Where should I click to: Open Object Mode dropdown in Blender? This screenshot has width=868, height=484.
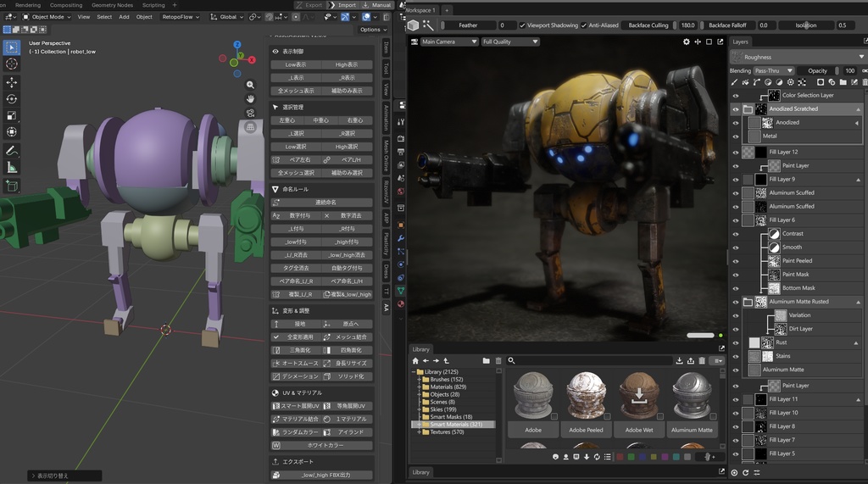(47, 17)
